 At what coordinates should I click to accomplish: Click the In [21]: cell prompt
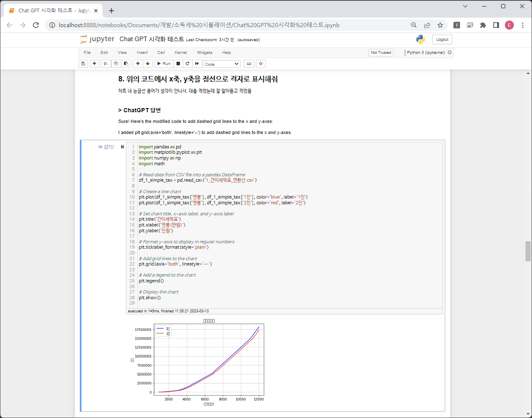[107, 147]
